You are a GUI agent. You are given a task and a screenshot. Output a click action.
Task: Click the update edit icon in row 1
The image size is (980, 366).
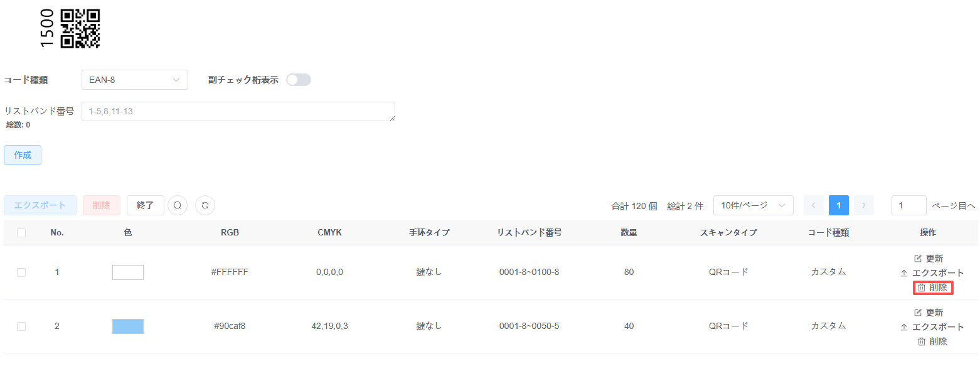918,259
